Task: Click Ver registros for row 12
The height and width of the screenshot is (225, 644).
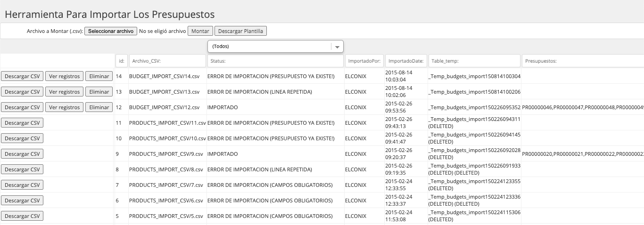Action: [64, 107]
